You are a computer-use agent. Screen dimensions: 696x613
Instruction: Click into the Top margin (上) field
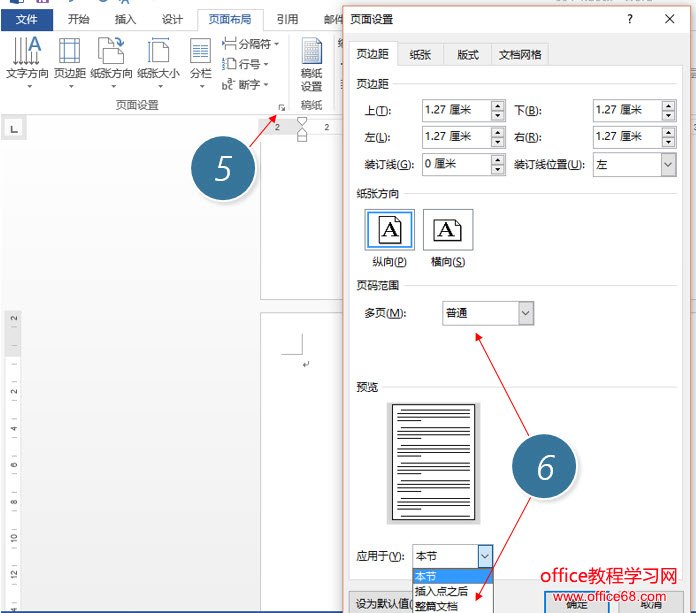point(455,110)
